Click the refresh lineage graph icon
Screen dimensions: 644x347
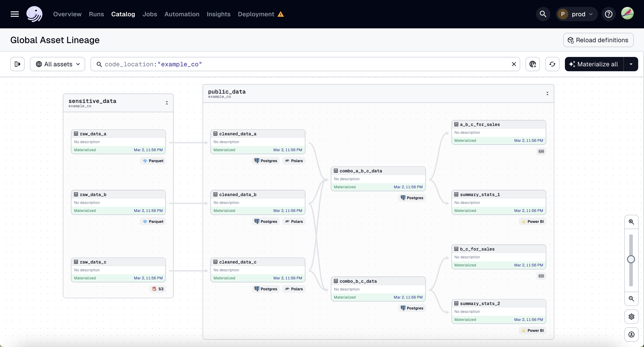pyautogui.click(x=552, y=64)
